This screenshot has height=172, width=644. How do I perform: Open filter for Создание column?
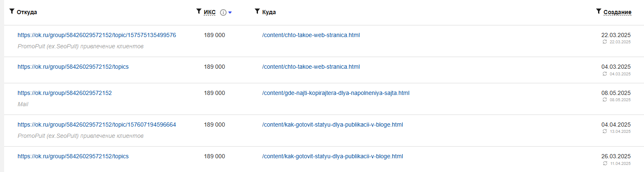point(599,12)
